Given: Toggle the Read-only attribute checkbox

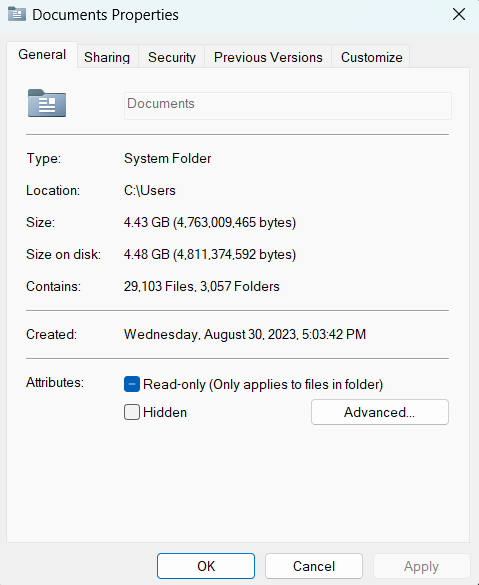Looking at the screenshot, I should point(132,384).
